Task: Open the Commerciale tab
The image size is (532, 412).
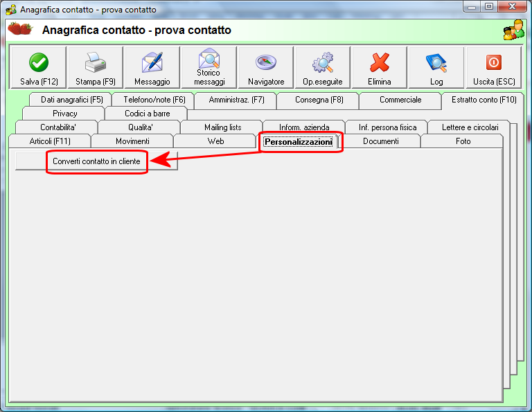Action: (400, 100)
